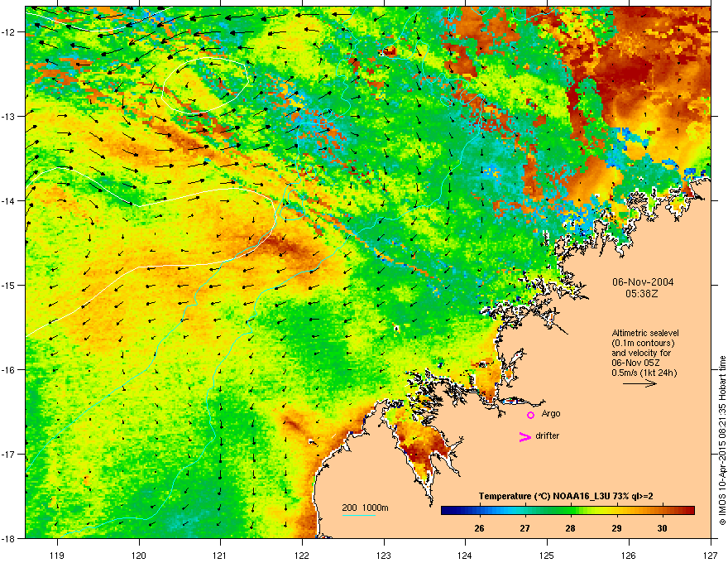Click the 123 longitude axis label
This screenshot has width=728, height=563.
coord(384,555)
